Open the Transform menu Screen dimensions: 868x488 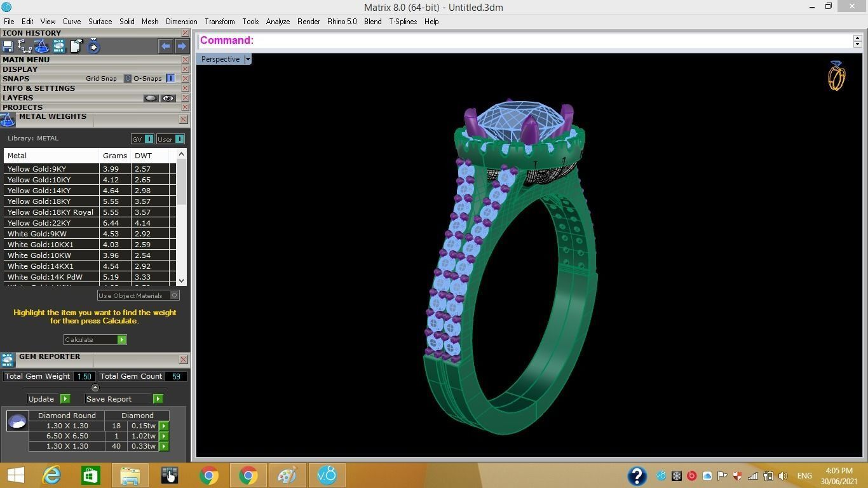point(219,21)
